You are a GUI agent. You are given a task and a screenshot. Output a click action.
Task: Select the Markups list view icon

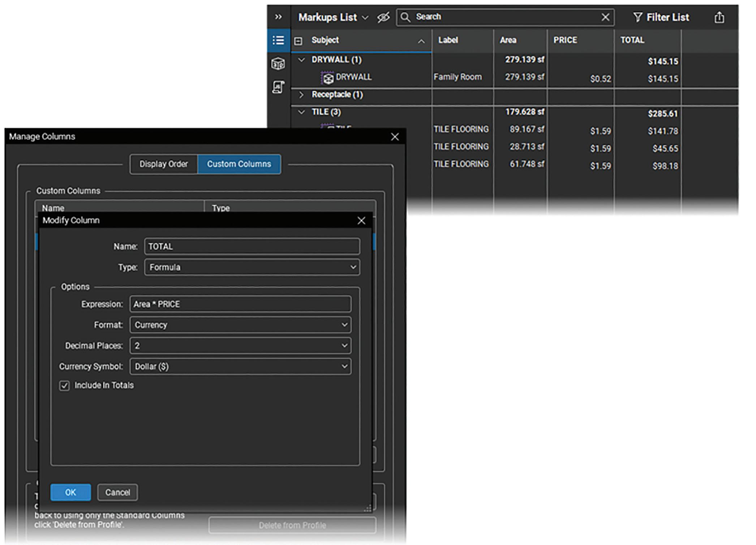point(278,40)
